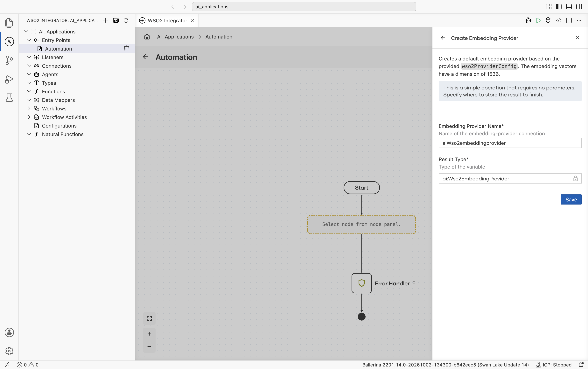Toggle secondary sidebar layout button
This screenshot has width=588, height=369.
[579, 7]
